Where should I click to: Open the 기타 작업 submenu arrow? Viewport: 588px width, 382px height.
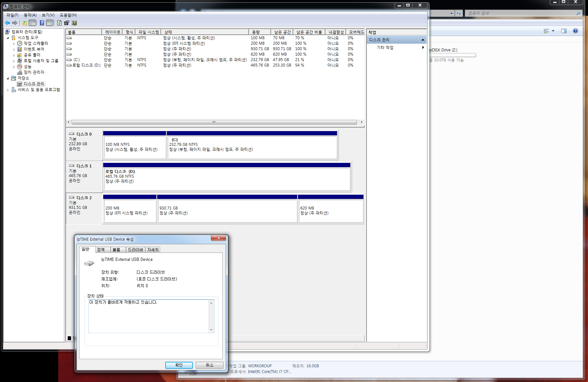point(423,48)
